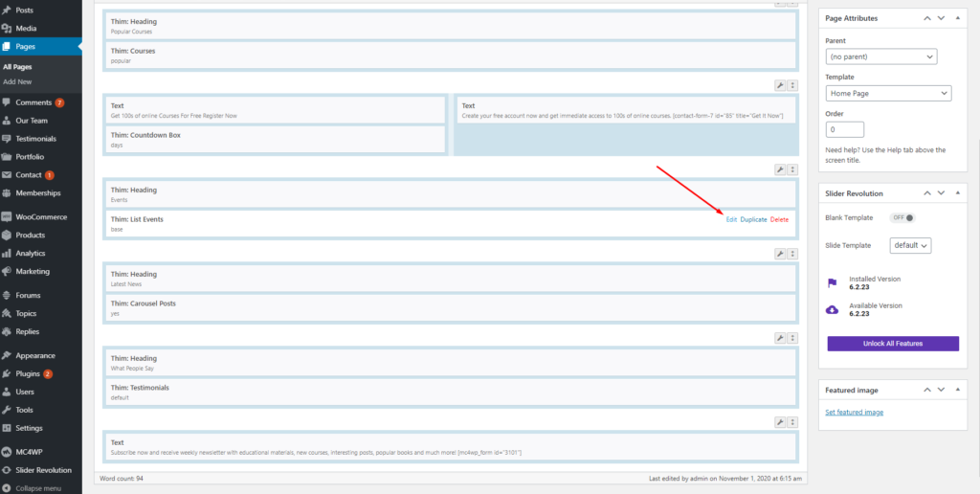This screenshot has width=980, height=494.
Task: Click the Contact envelope icon
Action: coord(7,175)
